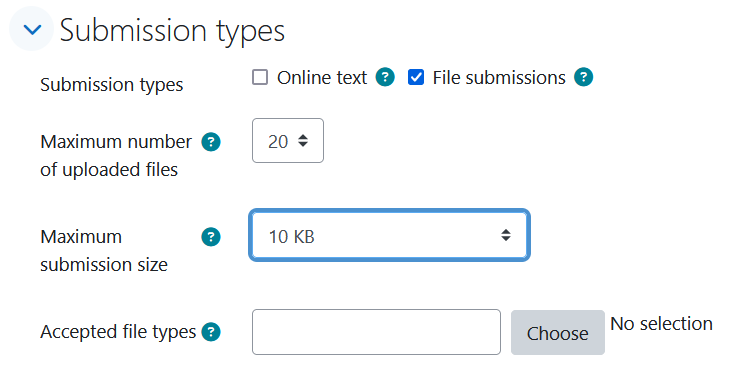732x366 pixels.
Task: Click the small Submission types field label
Action: (x=112, y=85)
